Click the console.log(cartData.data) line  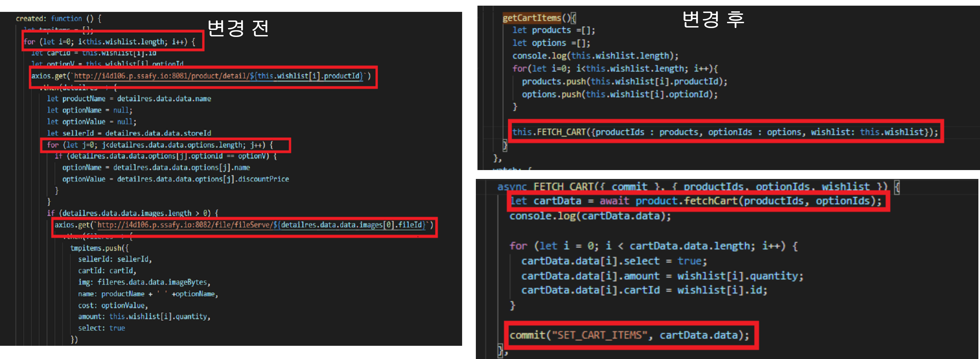[x=590, y=216]
